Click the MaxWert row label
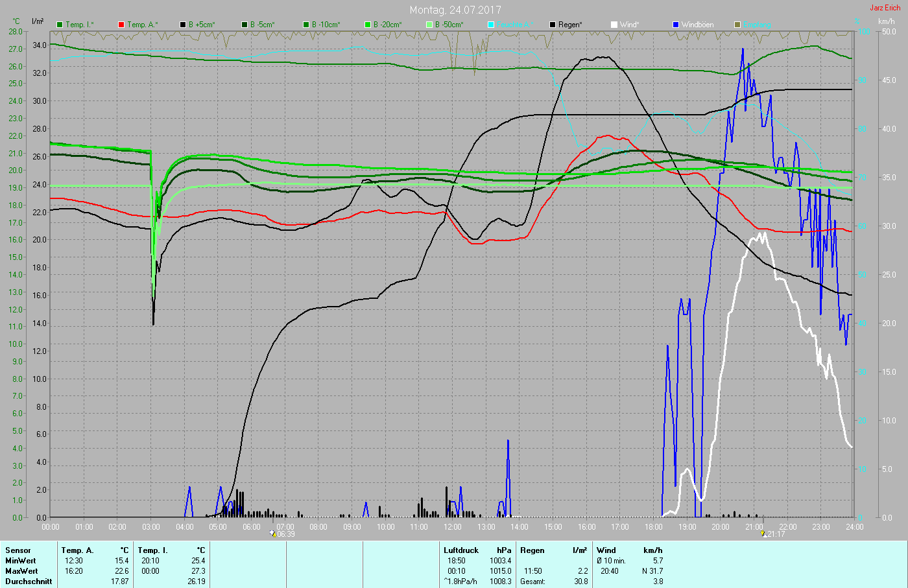Image resolution: width=908 pixels, height=588 pixels. (x=21, y=571)
